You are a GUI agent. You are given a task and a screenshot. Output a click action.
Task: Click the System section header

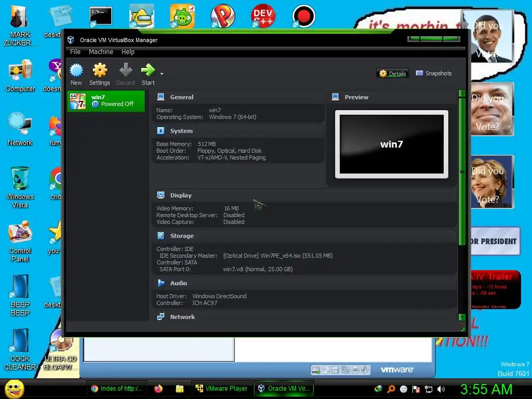[181, 131]
